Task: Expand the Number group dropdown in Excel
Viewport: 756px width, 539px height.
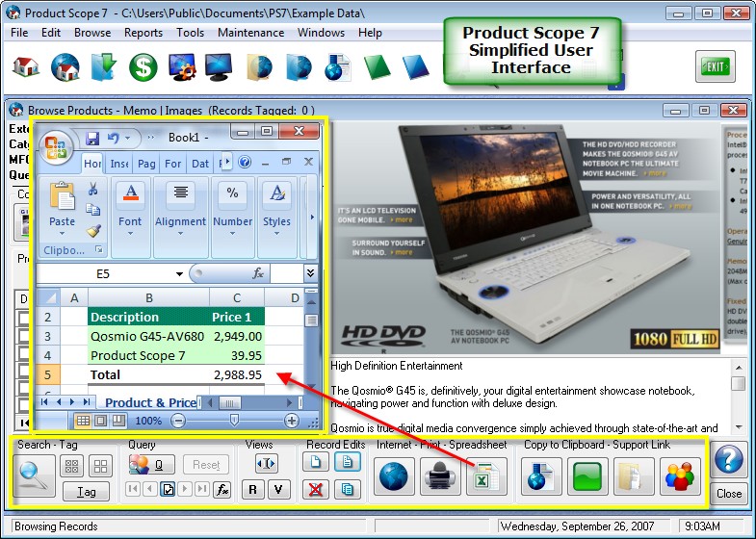Action: coord(232,234)
